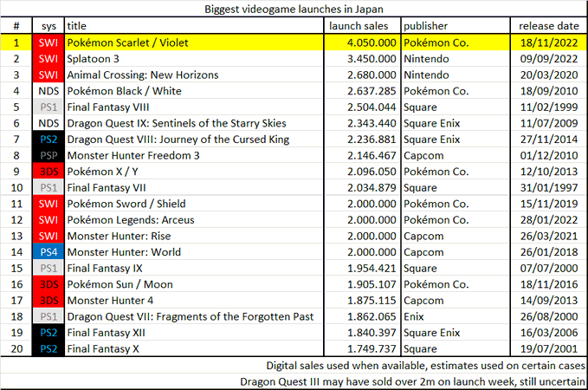Image resolution: width=588 pixels, height=390 pixels.
Task: Click the 'Splatoon 3' title cell
Action: (93, 59)
